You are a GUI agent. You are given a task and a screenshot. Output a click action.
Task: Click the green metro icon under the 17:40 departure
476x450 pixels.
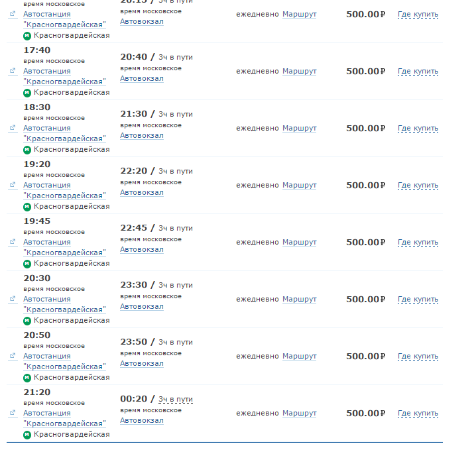coord(27,93)
